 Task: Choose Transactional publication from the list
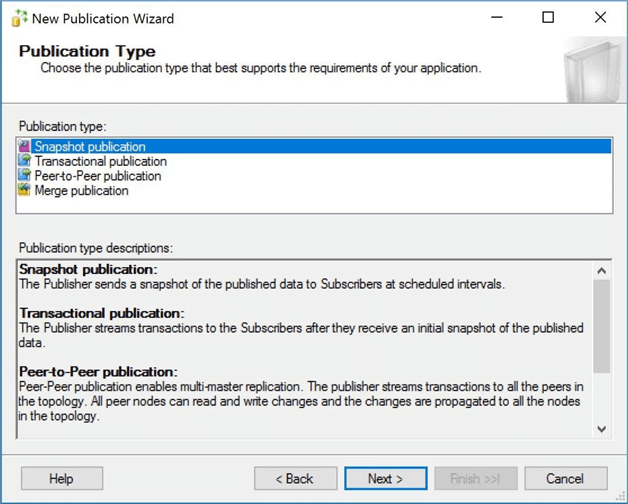(x=100, y=161)
